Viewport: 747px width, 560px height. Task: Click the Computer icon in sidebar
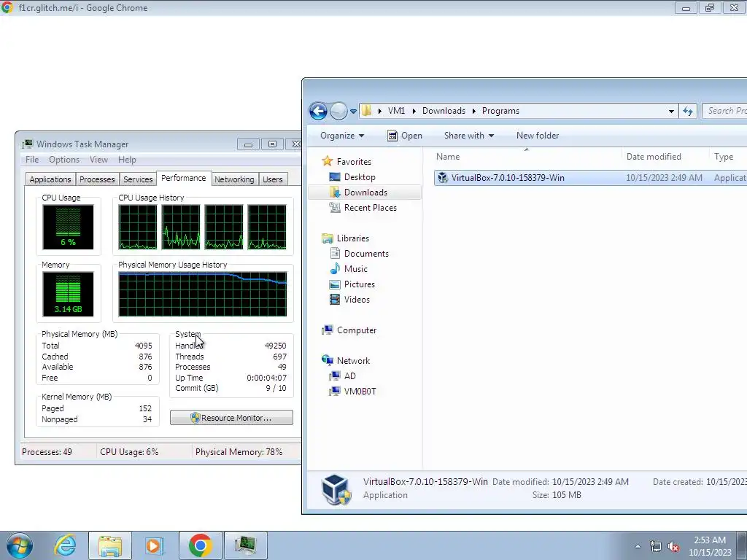pyautogui.click(x=328, y=330)
